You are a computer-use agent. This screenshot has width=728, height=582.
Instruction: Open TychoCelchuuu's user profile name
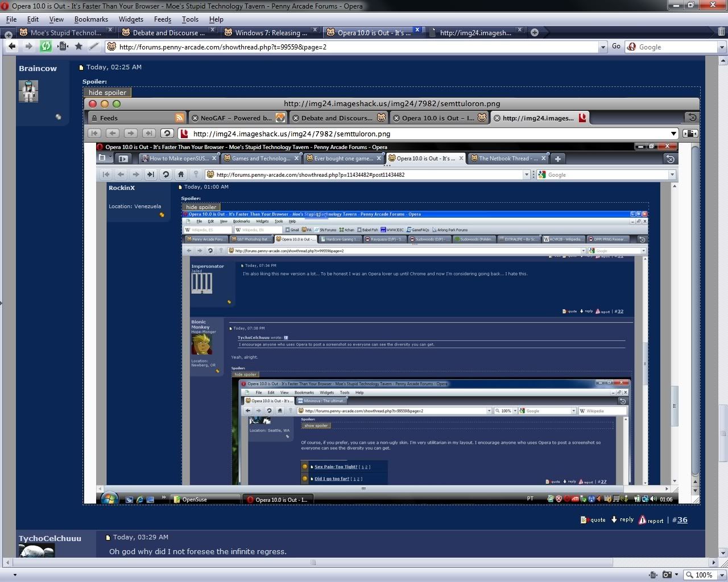[x=50, y=538]
